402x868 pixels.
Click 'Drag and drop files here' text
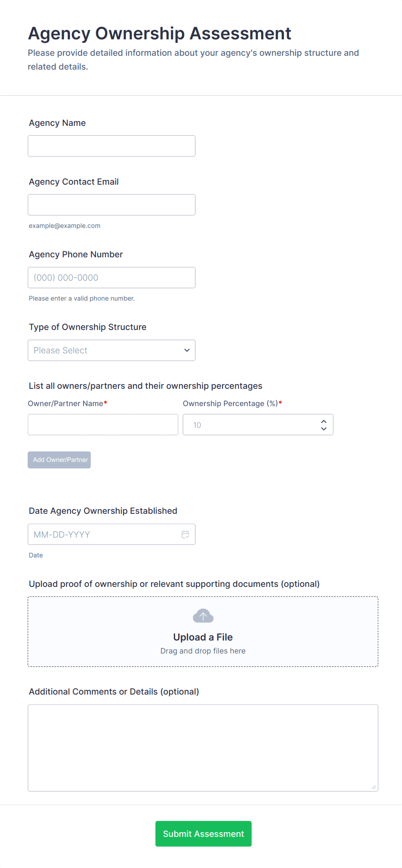[x=203, y=651]
